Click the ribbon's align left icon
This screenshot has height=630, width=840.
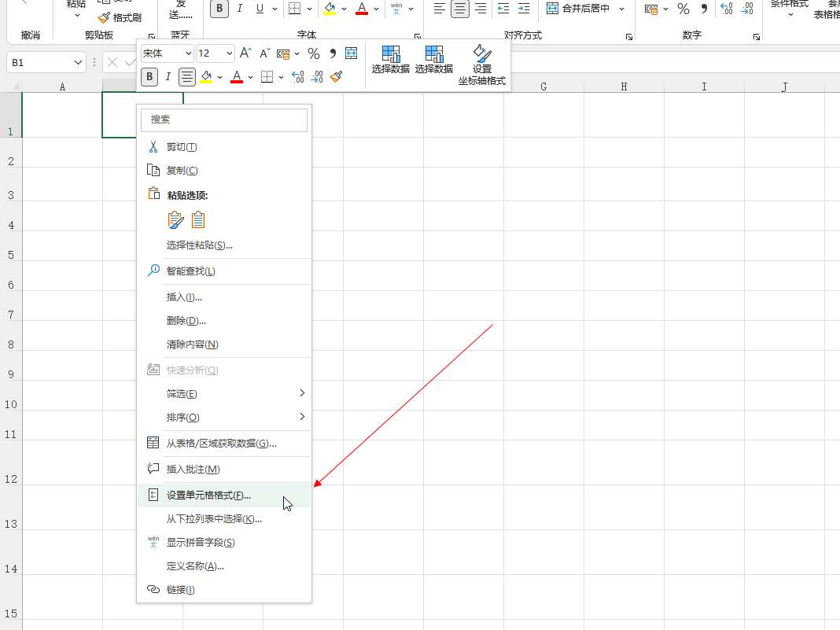pos(440,9)
